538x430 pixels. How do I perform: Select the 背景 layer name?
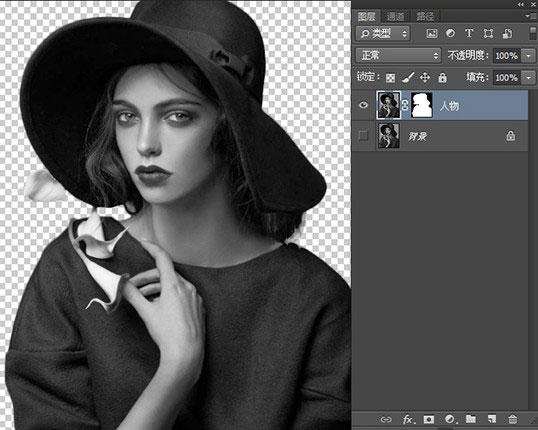tap(417, 137)
